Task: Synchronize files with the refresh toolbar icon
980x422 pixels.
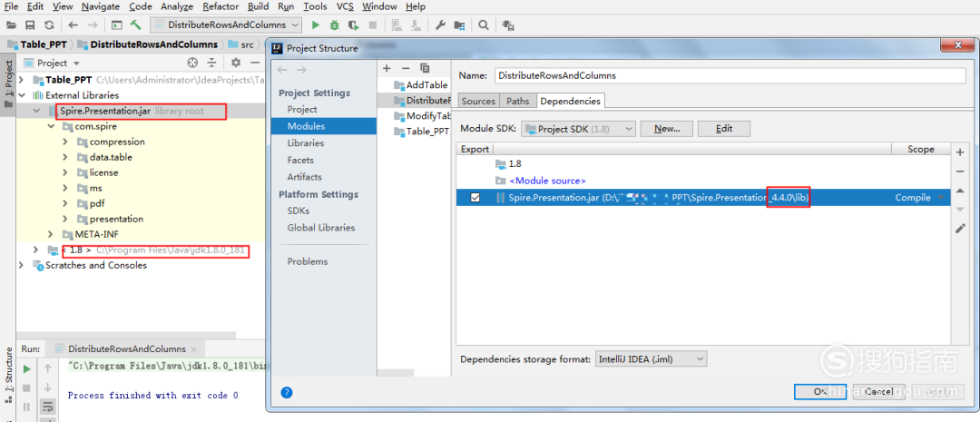Action: coord(49,25)
